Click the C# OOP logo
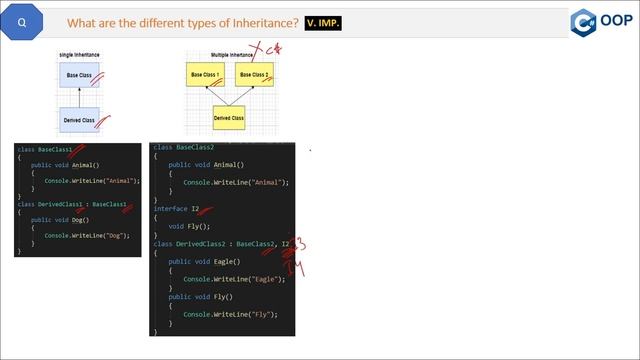Image resolution: width=640 pixels, height=360 pixels. tap(601, 22)
